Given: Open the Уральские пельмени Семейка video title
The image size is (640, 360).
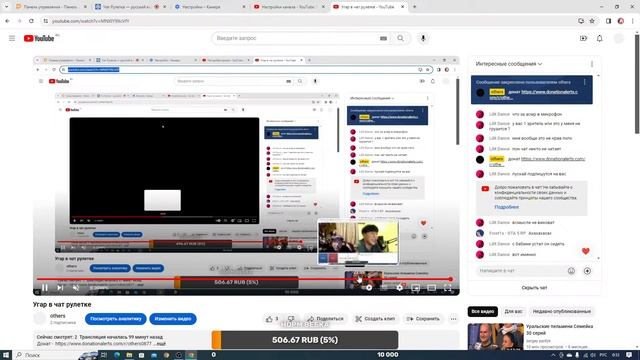Looking at the screenshot, I should (x=559, y=330).
